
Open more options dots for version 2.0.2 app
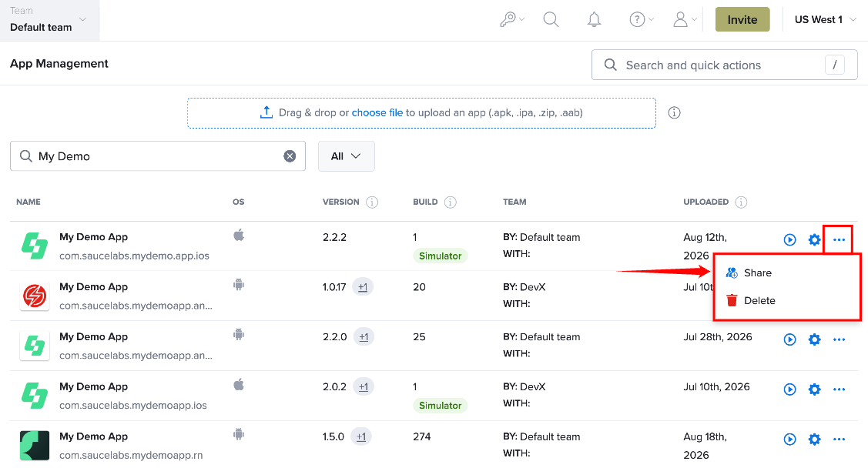coord(839,389)
